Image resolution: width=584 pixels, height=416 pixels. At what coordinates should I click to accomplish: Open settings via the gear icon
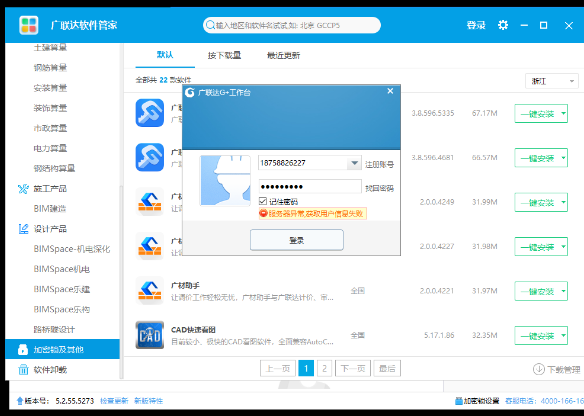tap(503, 25)
